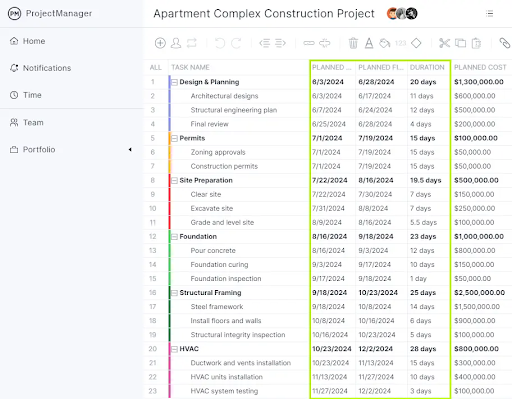Click the paperclip attachment icon

point(505,43)
